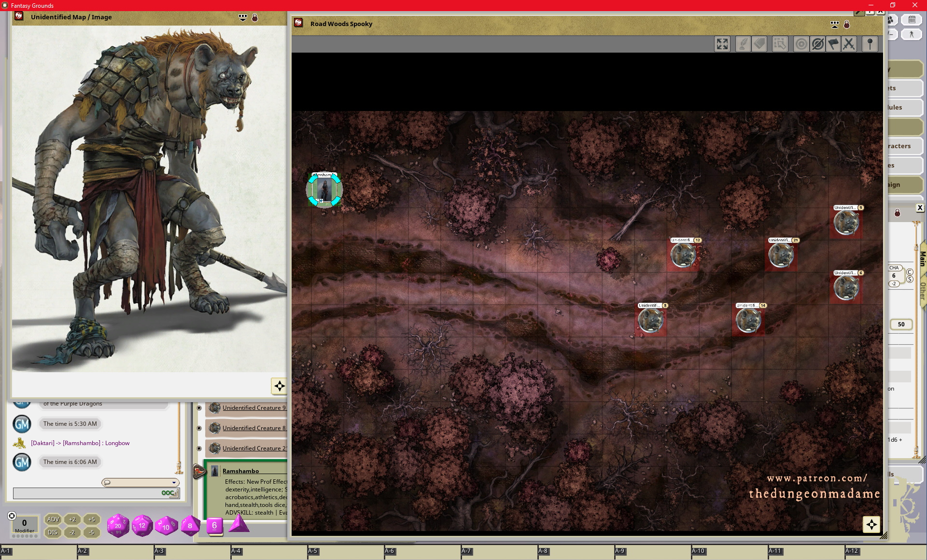Switch to the Other tab on character sheet

tap(922, 291)
